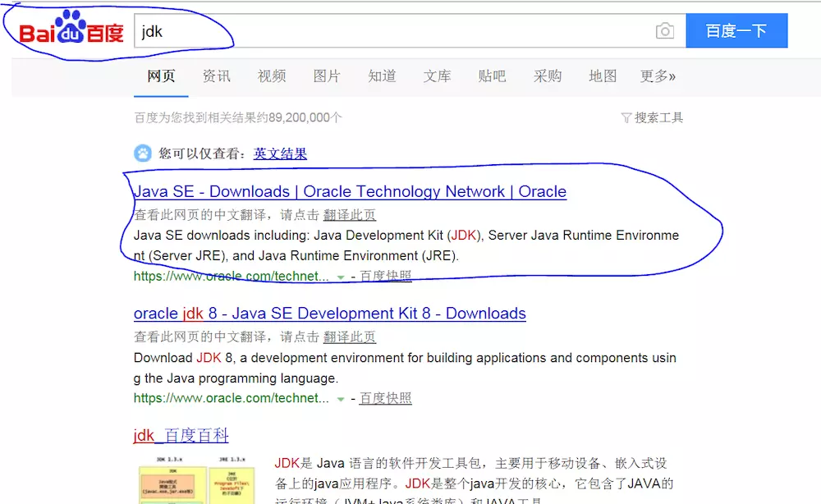The width and height of the screenshot is (821, 504).
Task: Switch to the 知道 tab
Action: 382,76
